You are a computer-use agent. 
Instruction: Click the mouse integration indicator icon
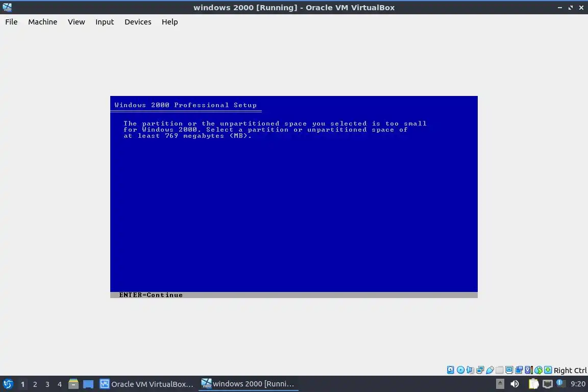point(538,370)
